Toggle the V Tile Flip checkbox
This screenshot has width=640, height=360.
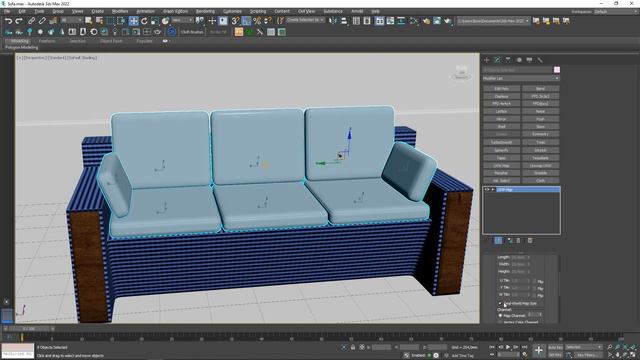click(535, 288)
